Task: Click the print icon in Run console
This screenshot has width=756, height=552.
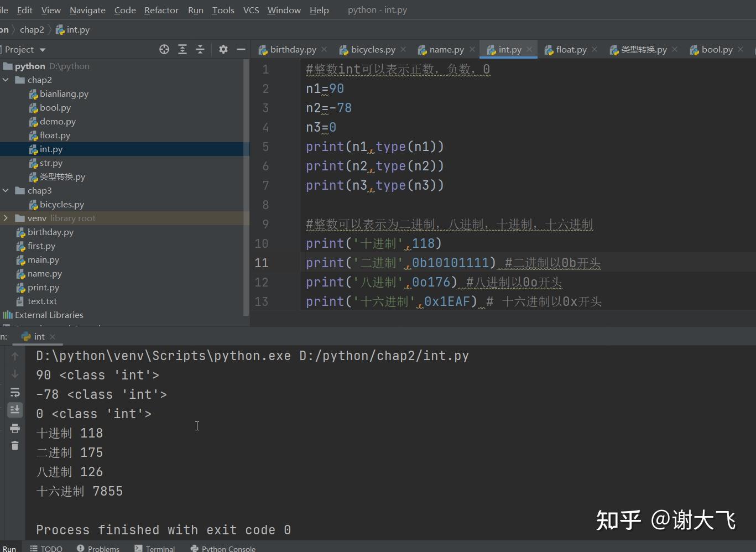Action: [x=15, y=429]
